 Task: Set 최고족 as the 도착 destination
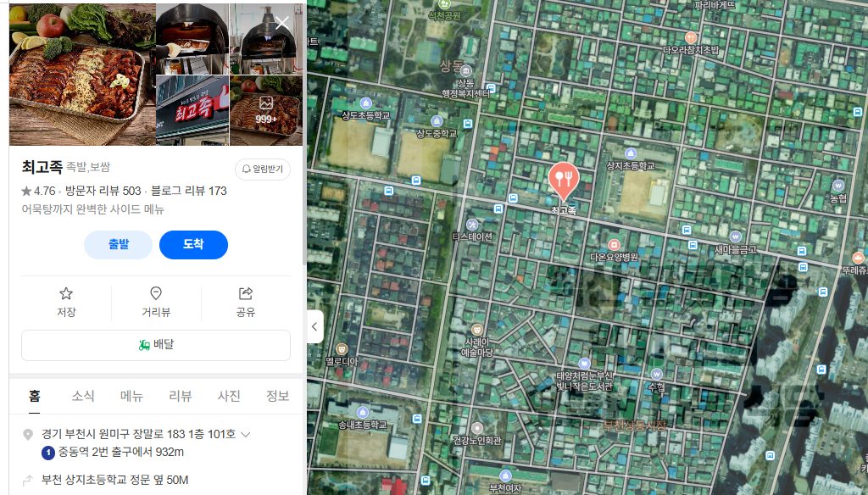point(193,244)
